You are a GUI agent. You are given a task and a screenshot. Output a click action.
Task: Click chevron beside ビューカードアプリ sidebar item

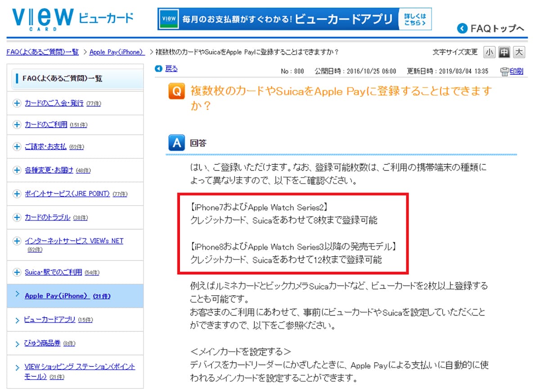(17, 320)
